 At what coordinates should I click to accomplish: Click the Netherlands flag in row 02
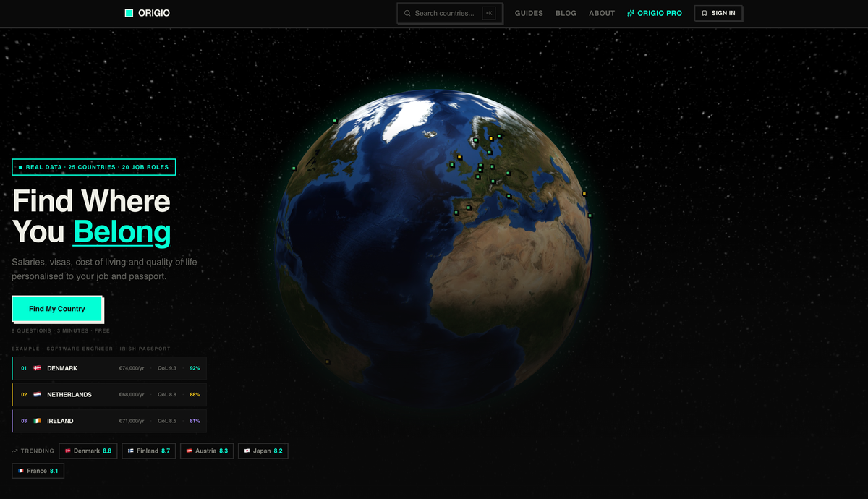click(x=37, y=395)
